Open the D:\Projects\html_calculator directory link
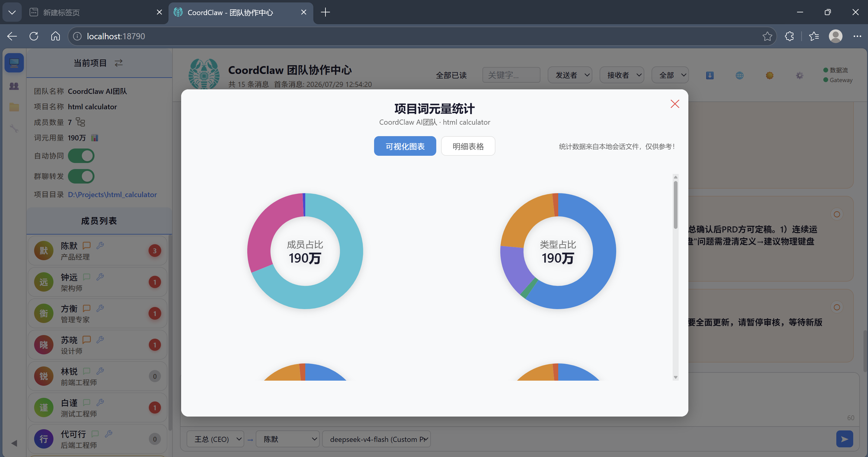Screen dimensions: 868x457 112,195
